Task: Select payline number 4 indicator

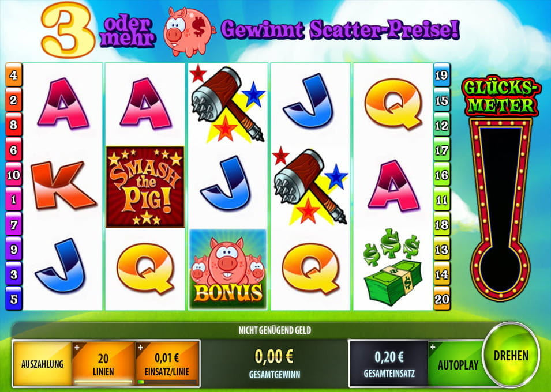Action: coord(14,75)
